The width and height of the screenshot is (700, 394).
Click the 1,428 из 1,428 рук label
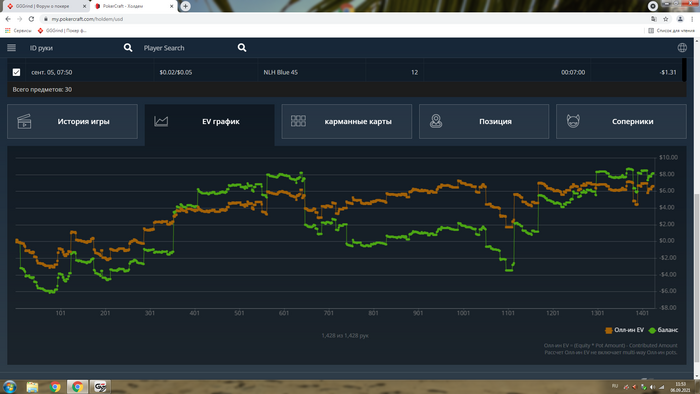click(x=345, y=336)
